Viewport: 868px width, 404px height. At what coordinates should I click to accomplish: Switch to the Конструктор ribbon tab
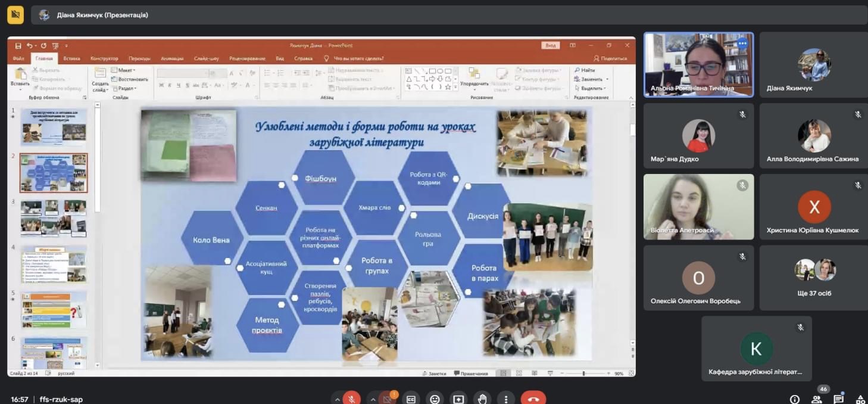tap(104, 58)
